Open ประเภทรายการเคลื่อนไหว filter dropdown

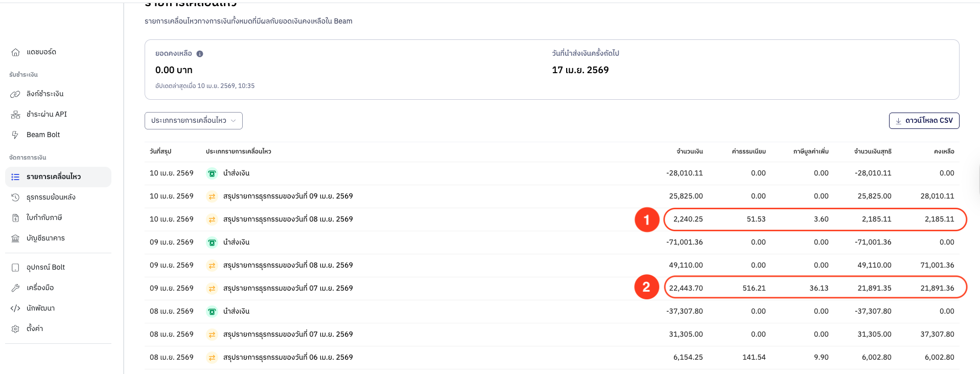194,121
